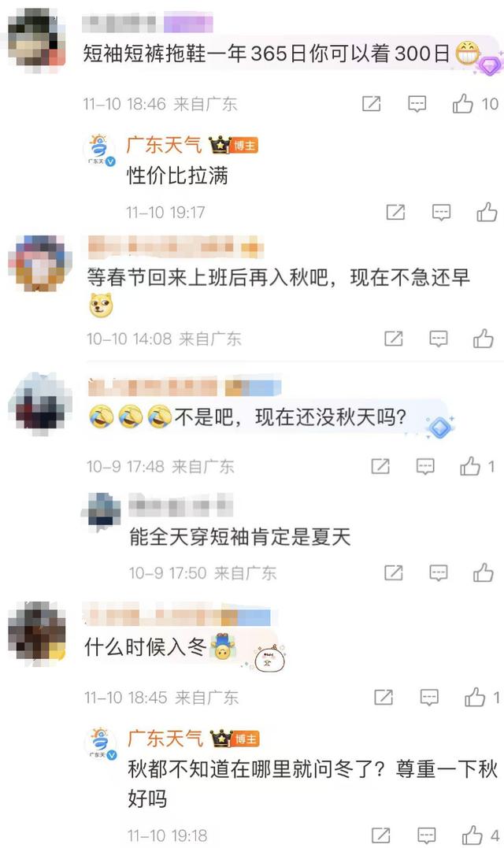The width and height of the screenshot is (504, 848).
Task: Share the 什么时候入冬 comment
Action: click(x=384, y=697)
